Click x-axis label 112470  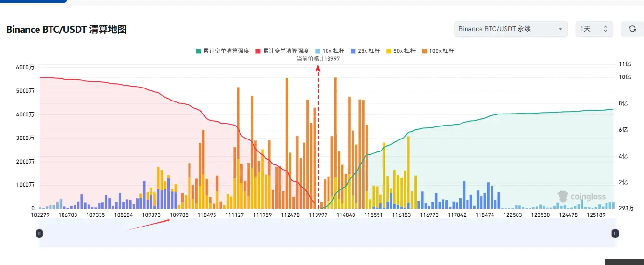point(290,215)
